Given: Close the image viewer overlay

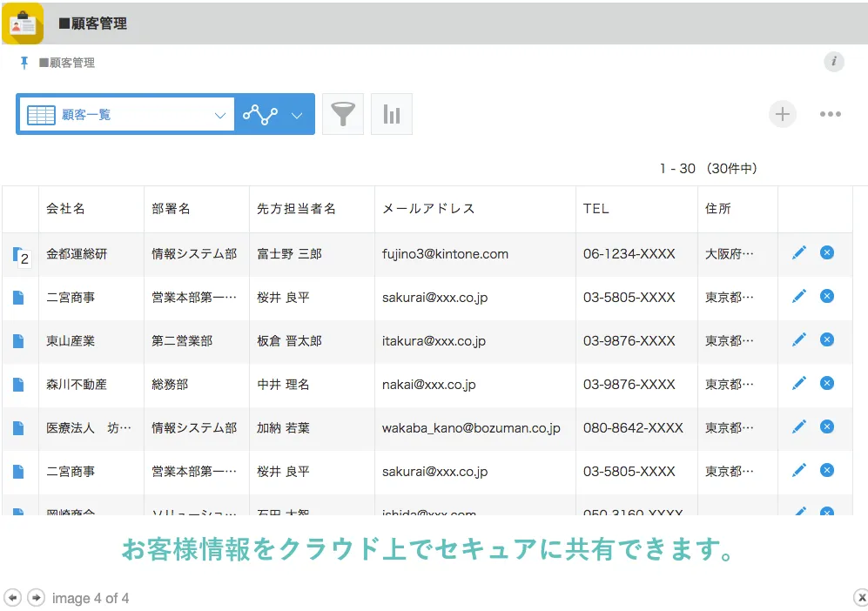Looking at the screenshot, I should click(x=860, y=597).
